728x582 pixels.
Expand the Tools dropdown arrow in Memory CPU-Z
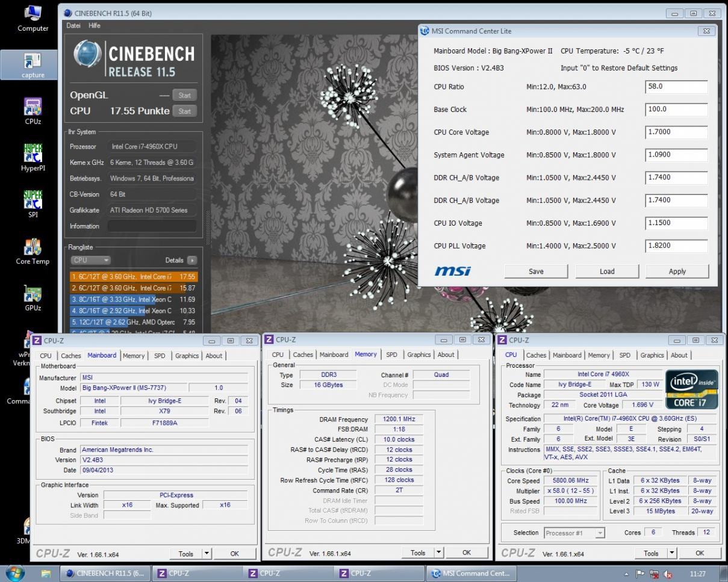(438, 553)
